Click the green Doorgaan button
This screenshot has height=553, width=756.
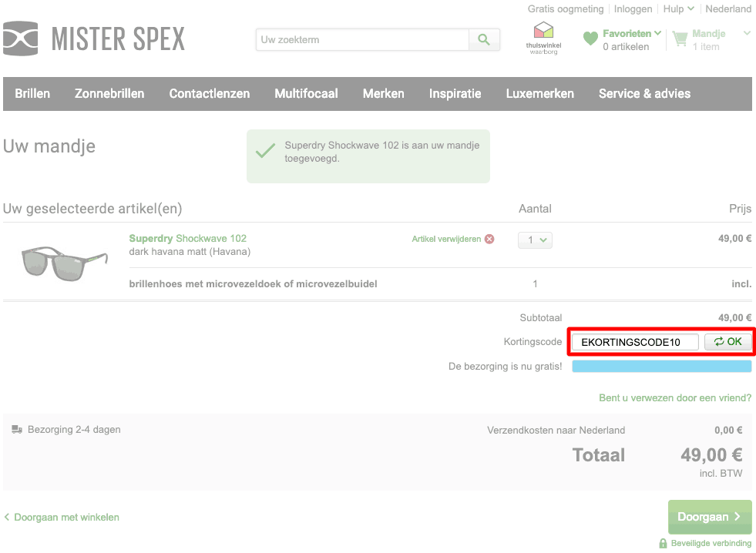click(x=710, y=517)
